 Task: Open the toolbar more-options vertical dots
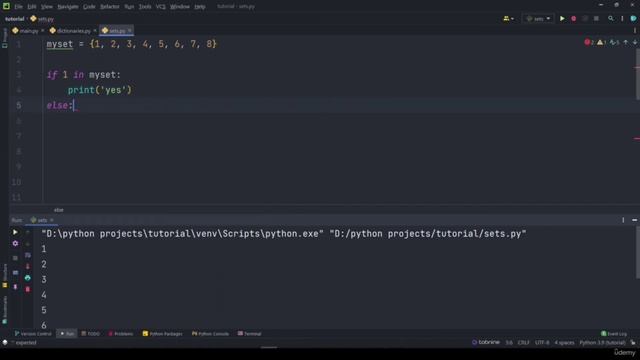point(622,18)
